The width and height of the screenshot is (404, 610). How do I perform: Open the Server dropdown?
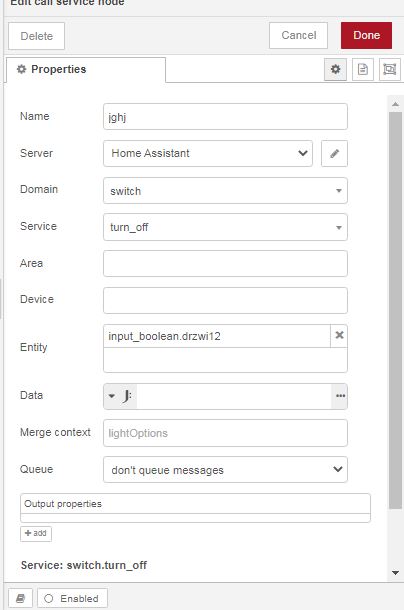[208, 154]
